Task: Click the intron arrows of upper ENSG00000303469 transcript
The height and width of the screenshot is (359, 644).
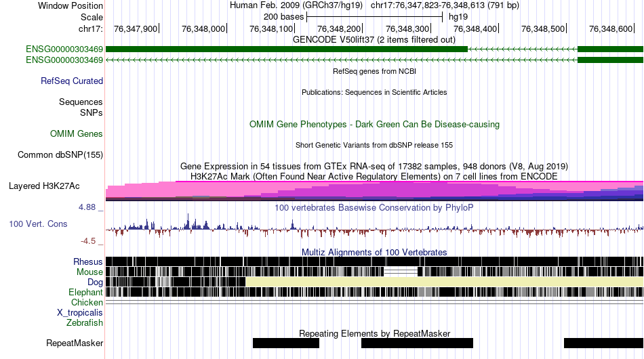Action: [x=523, y=49]
